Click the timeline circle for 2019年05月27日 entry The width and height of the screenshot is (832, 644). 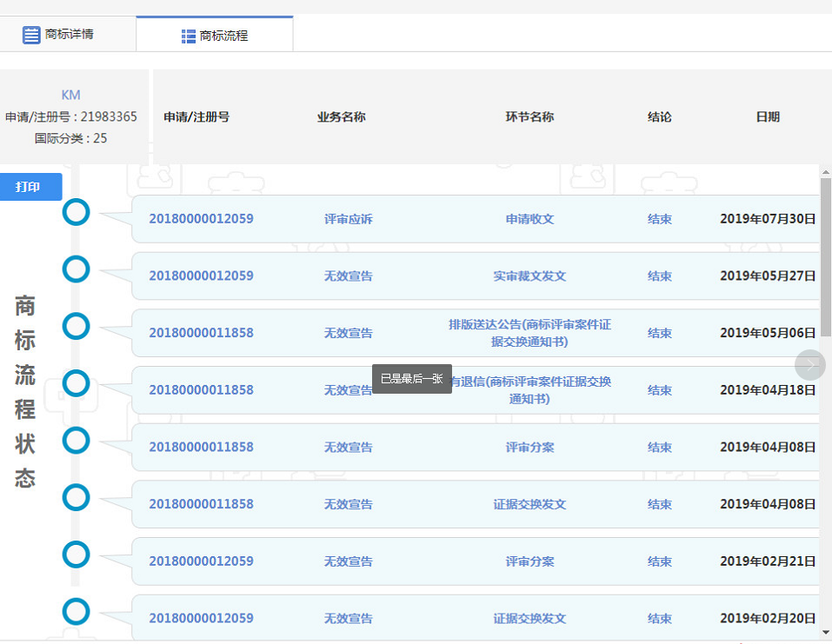[x=77, y=269]
